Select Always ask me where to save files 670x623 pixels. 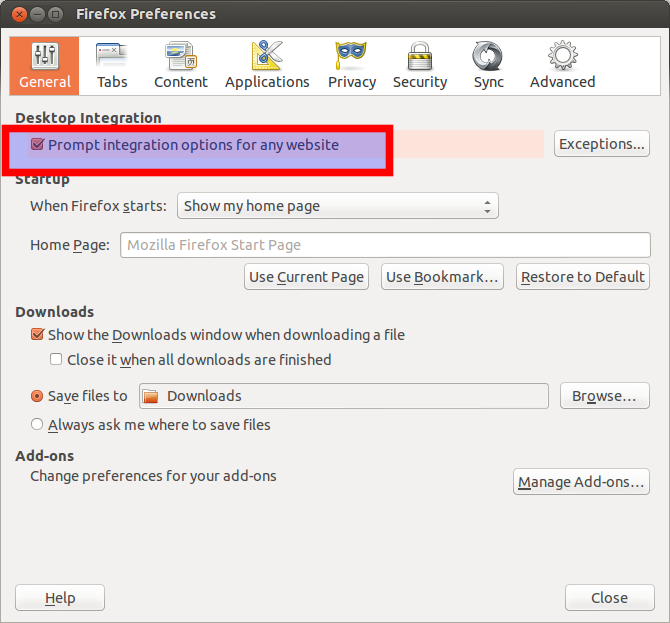38,424
